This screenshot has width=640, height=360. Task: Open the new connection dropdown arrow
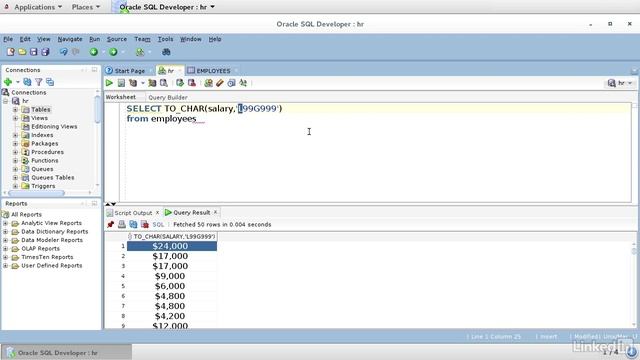pos(18,82)
